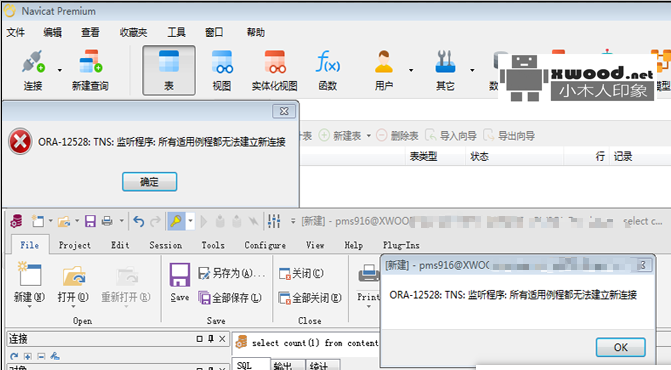Open 导入向导 (Import Wizard)
This screenshot has height=370, width=671.
(x=451, y=136)
